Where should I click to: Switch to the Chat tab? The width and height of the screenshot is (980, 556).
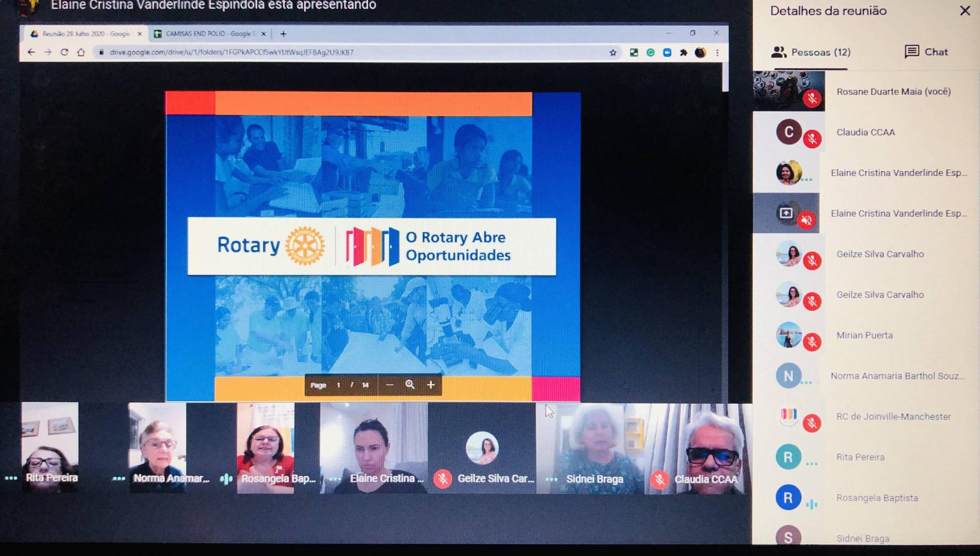click(x=926, y=52)
